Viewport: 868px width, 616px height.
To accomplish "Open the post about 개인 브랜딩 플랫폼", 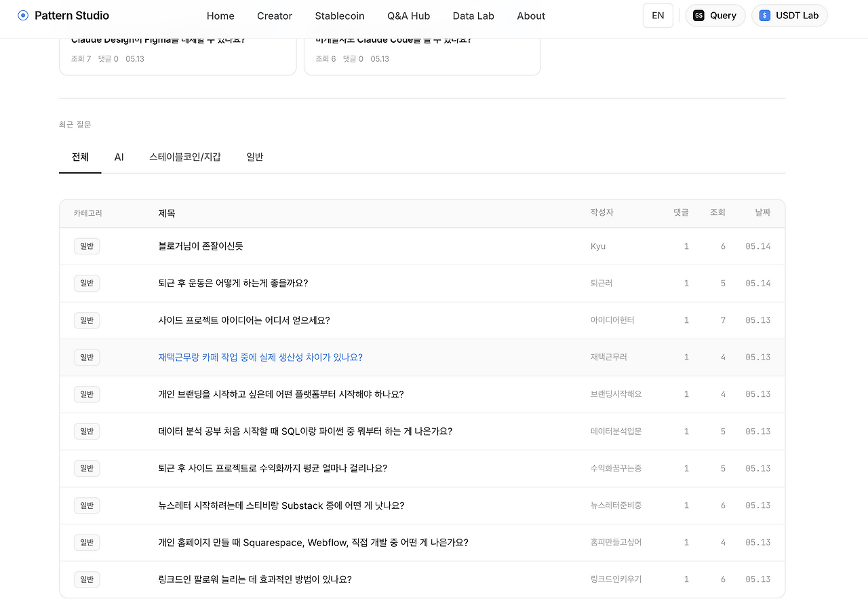I will pos(281,394).
